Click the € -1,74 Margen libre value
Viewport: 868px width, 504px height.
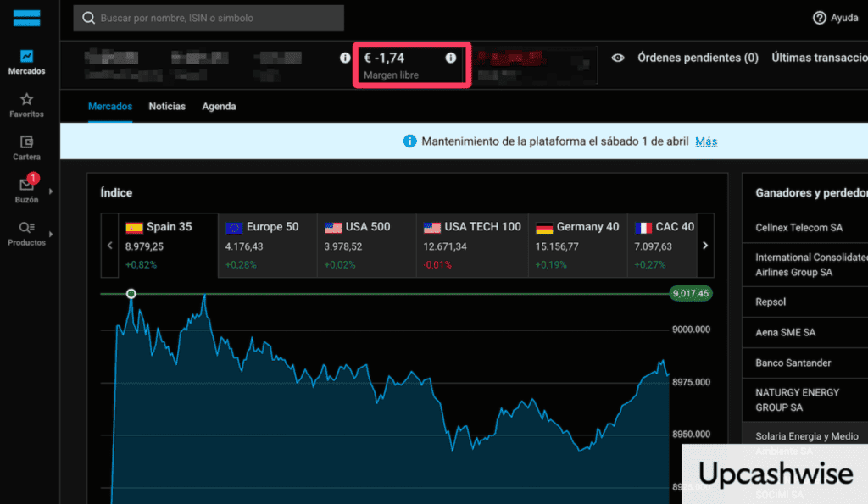pyautogui.click(x=384, y=58)
